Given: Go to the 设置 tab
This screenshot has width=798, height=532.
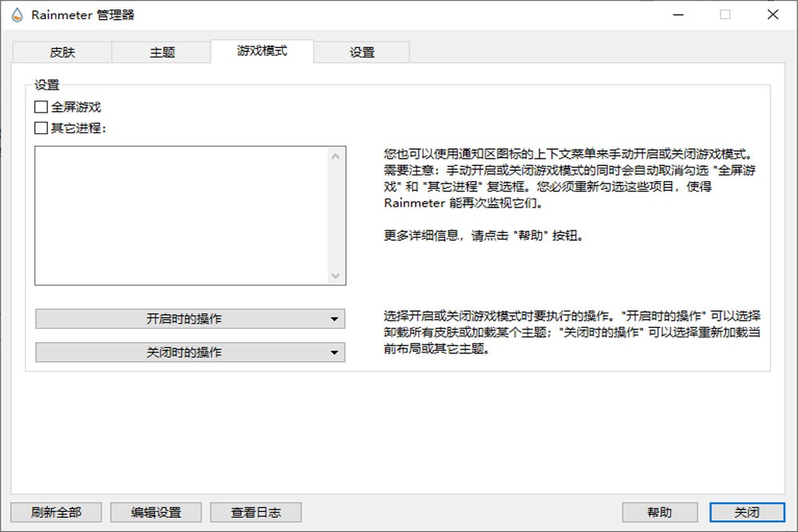Looking at the screenshot, I should [x=361, y=52].
